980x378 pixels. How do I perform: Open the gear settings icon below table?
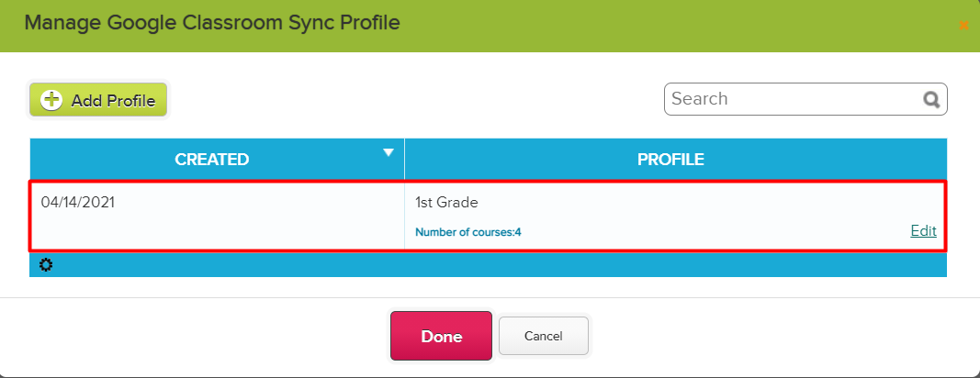point(46,265)
